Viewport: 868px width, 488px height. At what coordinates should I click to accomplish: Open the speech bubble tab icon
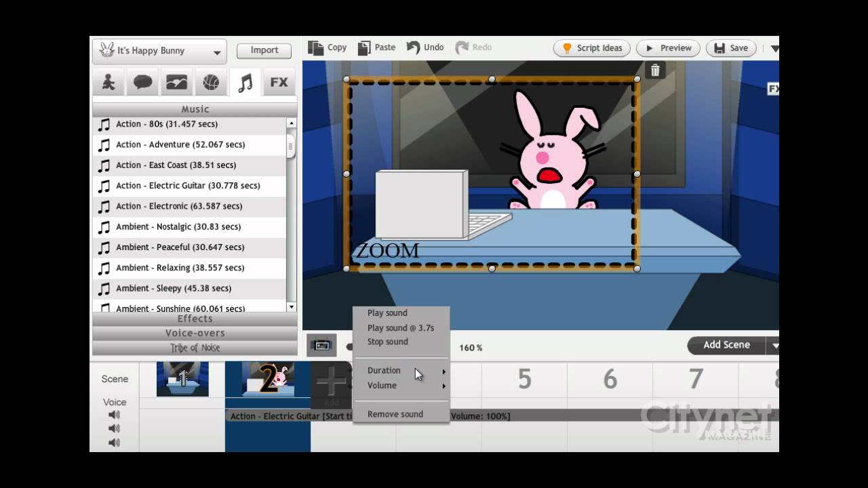pos(143,83)
